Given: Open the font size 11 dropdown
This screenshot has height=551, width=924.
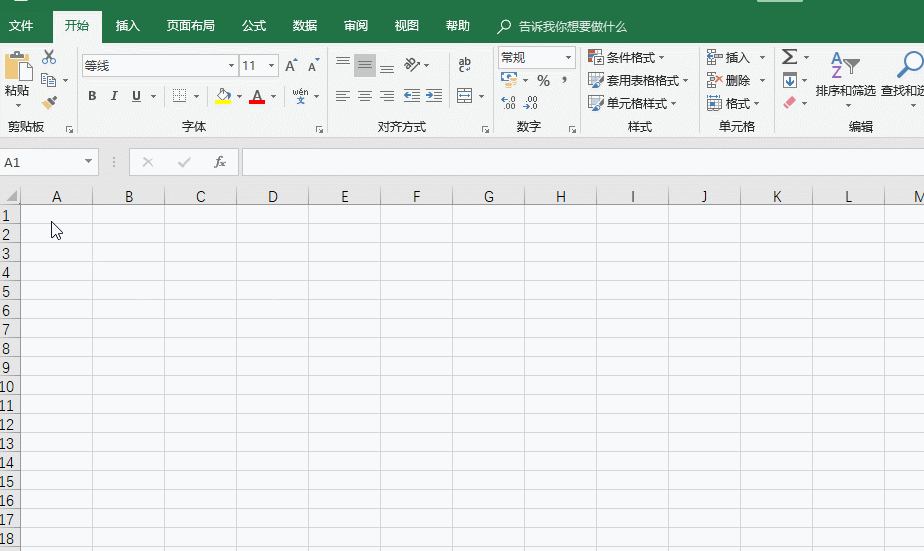Looking at the screenshot, I should pos(271,65).
